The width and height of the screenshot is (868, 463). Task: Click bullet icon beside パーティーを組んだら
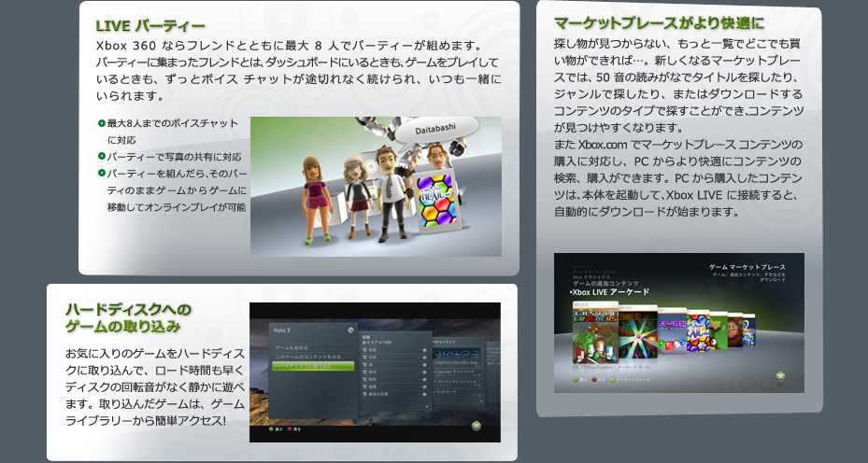click(x=102, y=173)
